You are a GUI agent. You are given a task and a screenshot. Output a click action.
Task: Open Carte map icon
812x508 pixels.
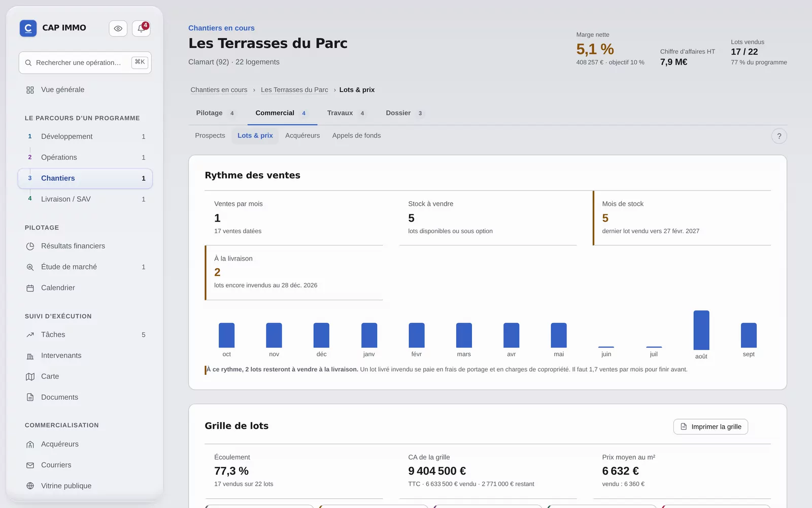coord(30,377)
